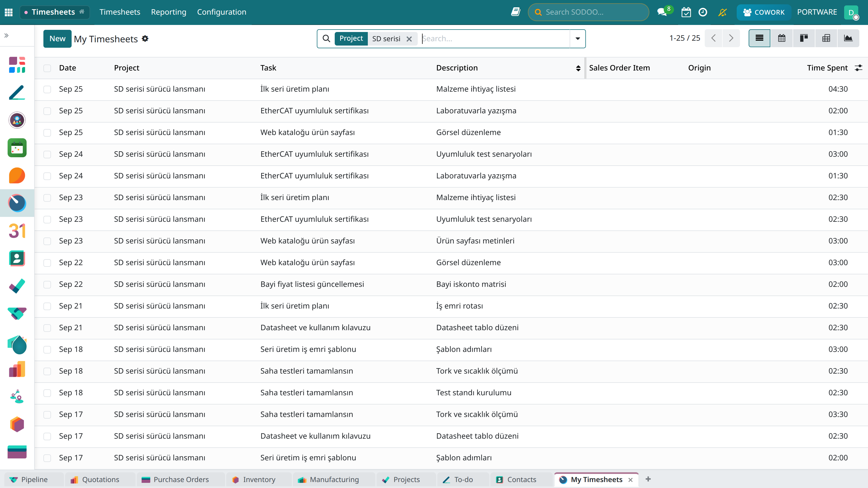Create a New timesheet entry
This screenshot has width=868, height=488.
pos(57,38)
